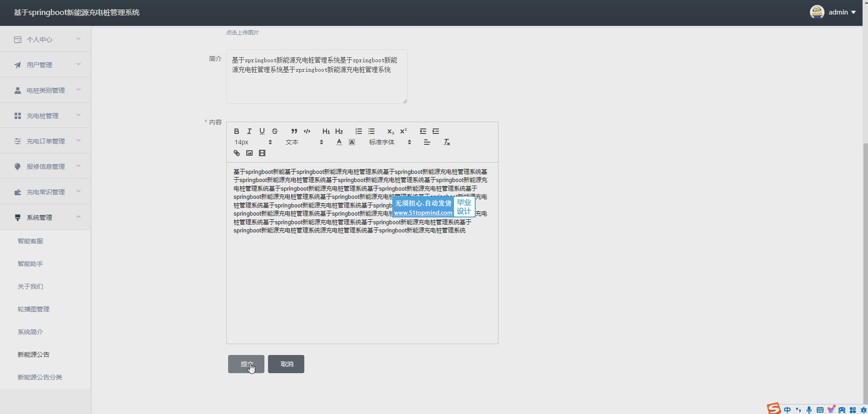Expand 充电桩管理 sidebar menu
868x414 pixels.
45,116
